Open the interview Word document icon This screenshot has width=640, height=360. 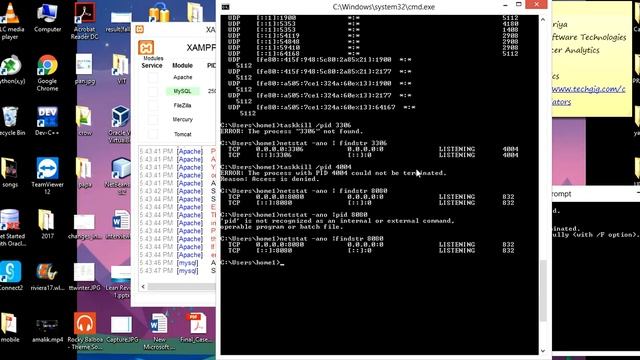tap(120, 224)
